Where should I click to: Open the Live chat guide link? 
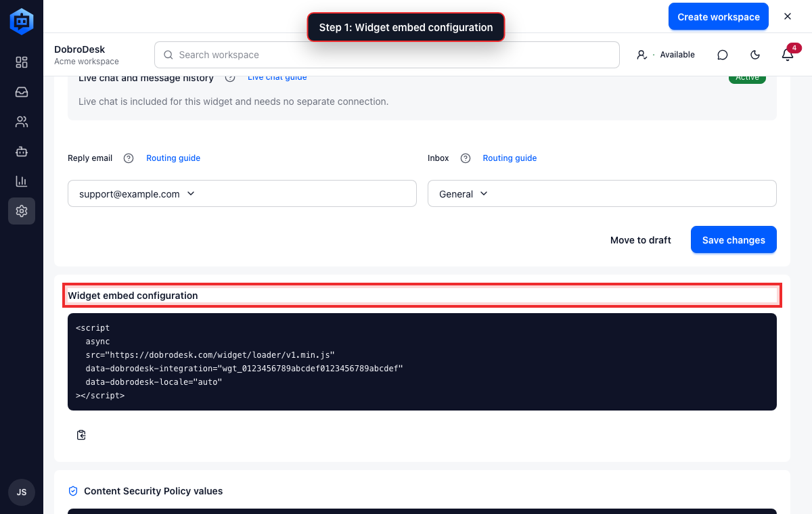tap(277, 78)
